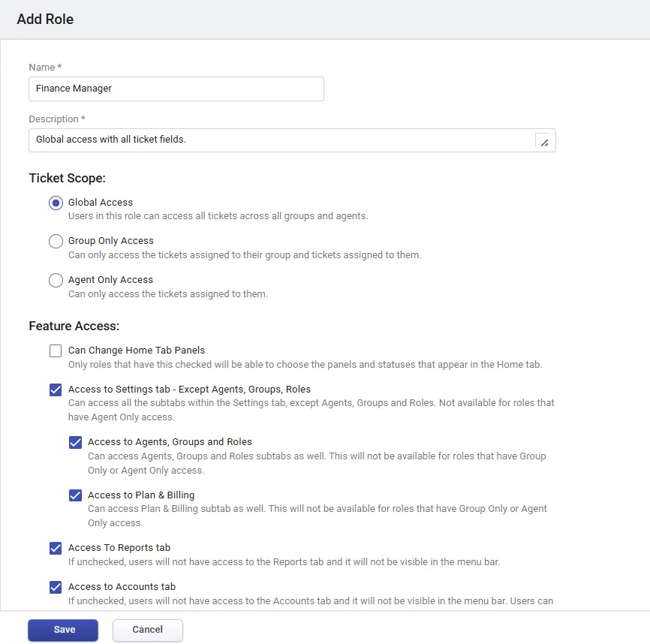Click the Add Role page title

pyautogui.click(x=45, y=20)
